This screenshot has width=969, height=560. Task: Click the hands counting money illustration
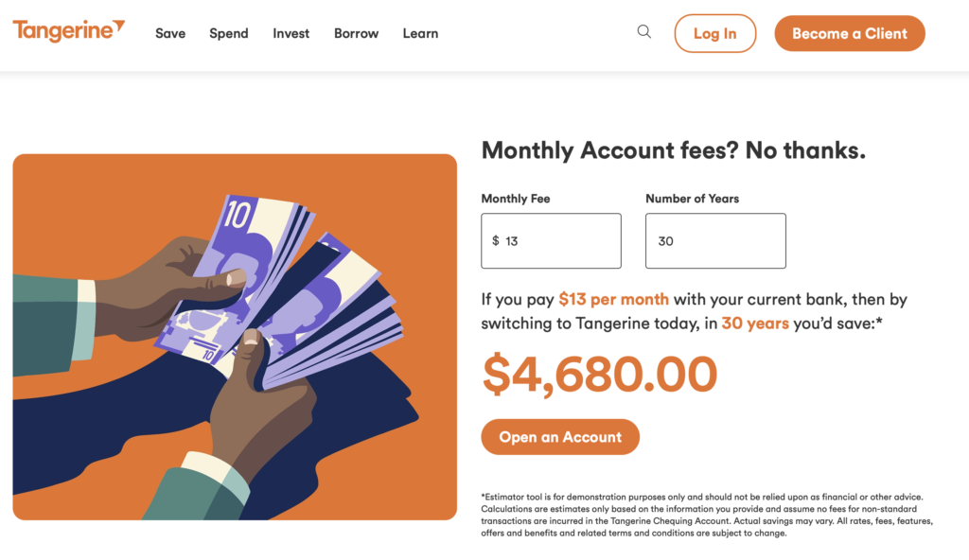pos(235,337)
